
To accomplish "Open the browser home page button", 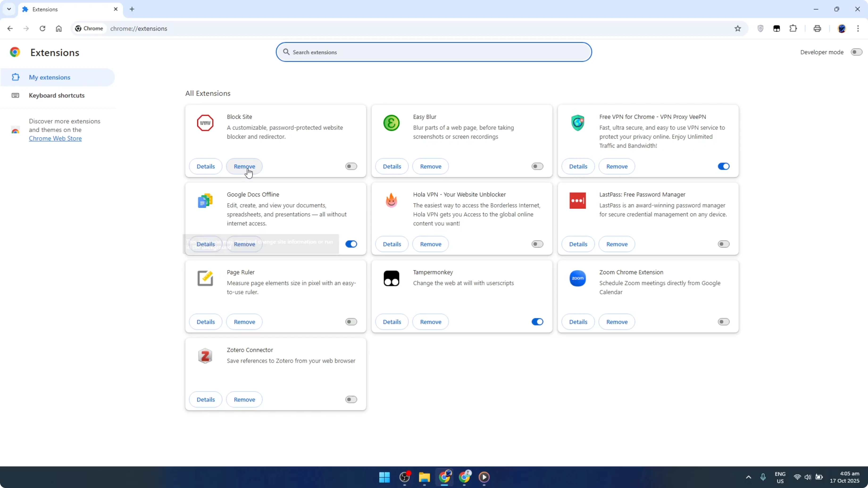I will (59, 29).
